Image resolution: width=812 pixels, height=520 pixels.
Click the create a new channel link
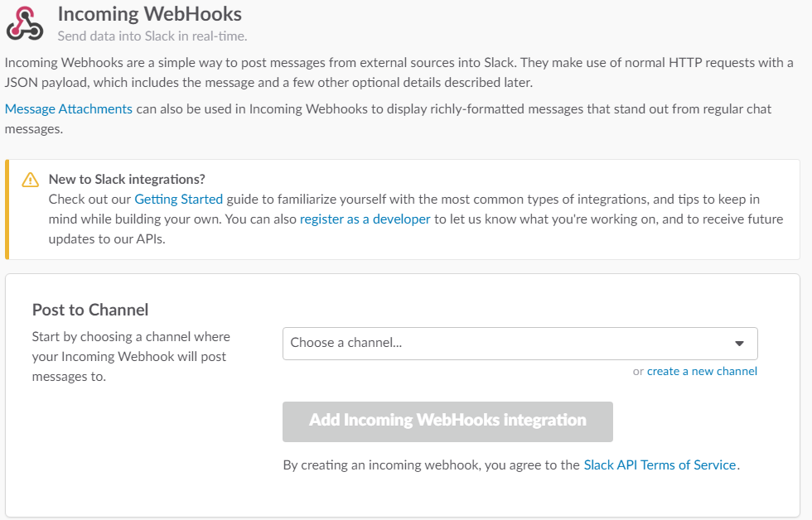[702, 371]
